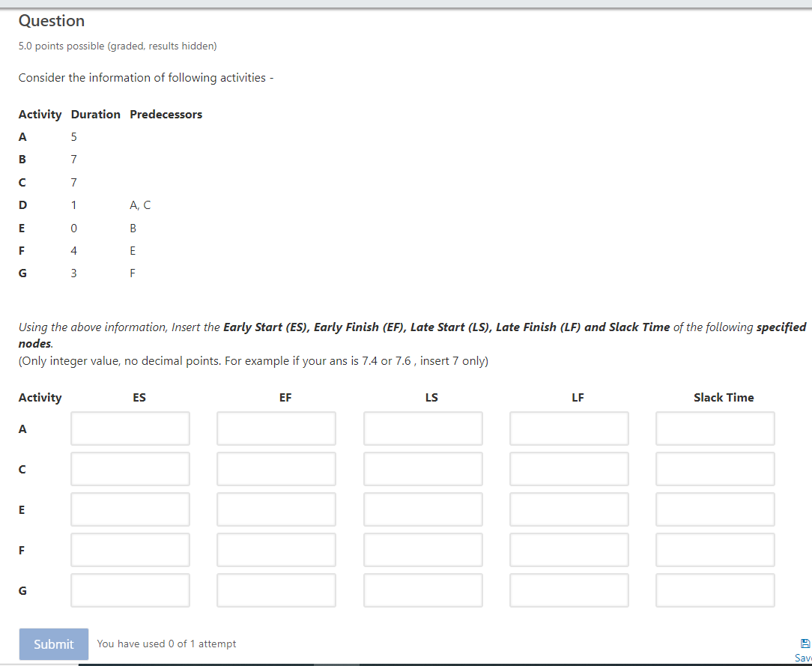The height and width of the screenshot is (666, 812).
Task: Click the Question heading text
Action: point(51,20)
